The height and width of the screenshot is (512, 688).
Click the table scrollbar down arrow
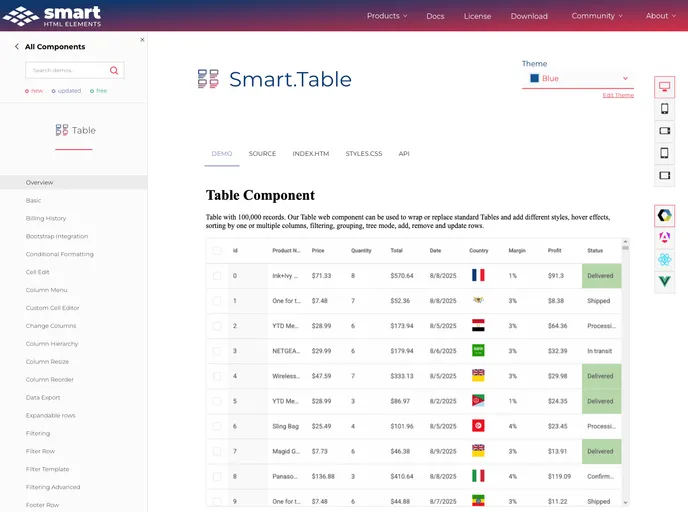click(x=625, y=503)
